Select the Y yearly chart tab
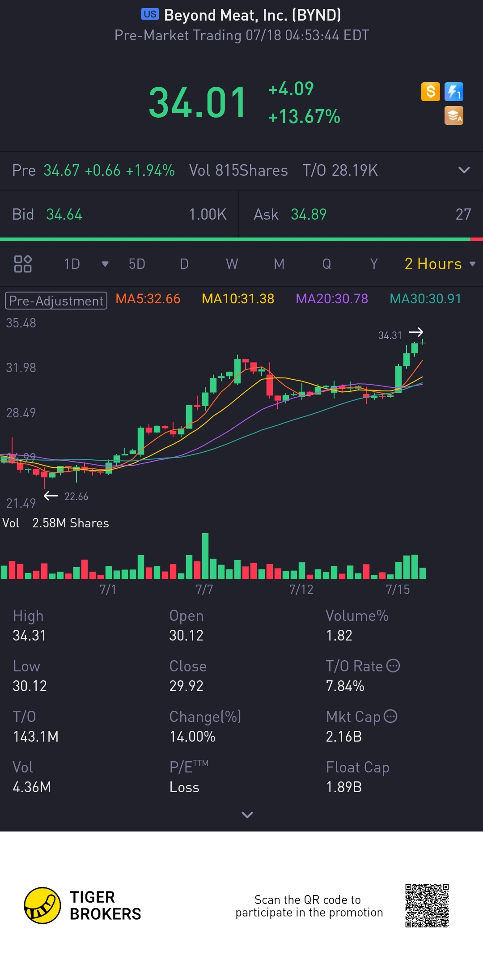 click(374, 264)
